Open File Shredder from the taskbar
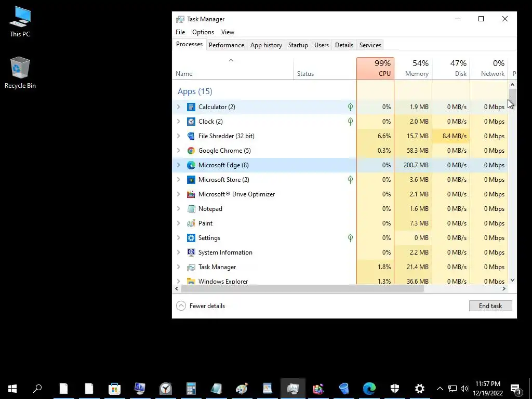532x399 pixels. 344,389
